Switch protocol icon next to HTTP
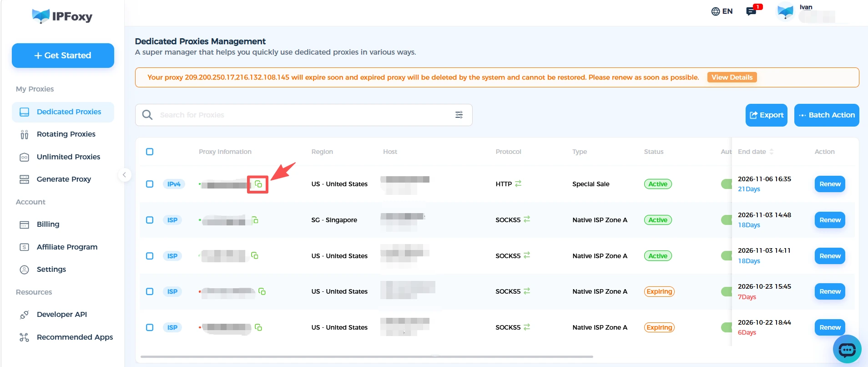The height and width of the screenshot is (367, 868). 518,183
